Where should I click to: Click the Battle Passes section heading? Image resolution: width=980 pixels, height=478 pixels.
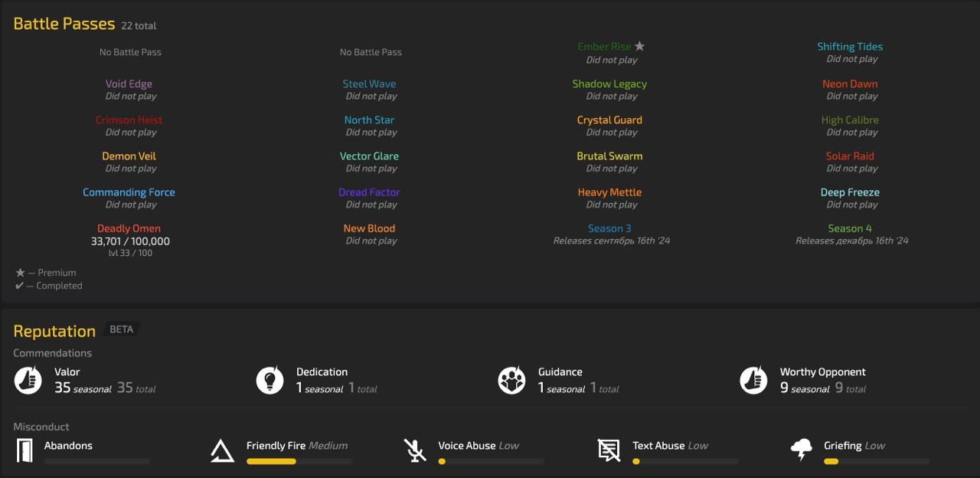(64, 24)
